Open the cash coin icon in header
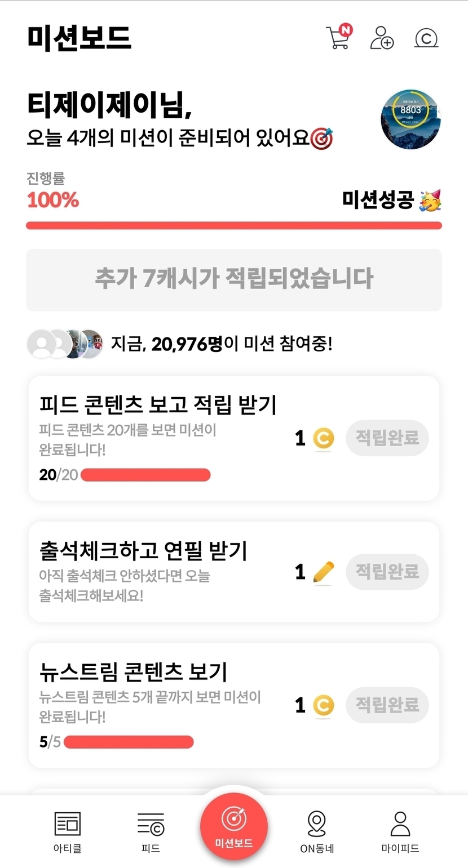468x868 pixels. (426, 38)
